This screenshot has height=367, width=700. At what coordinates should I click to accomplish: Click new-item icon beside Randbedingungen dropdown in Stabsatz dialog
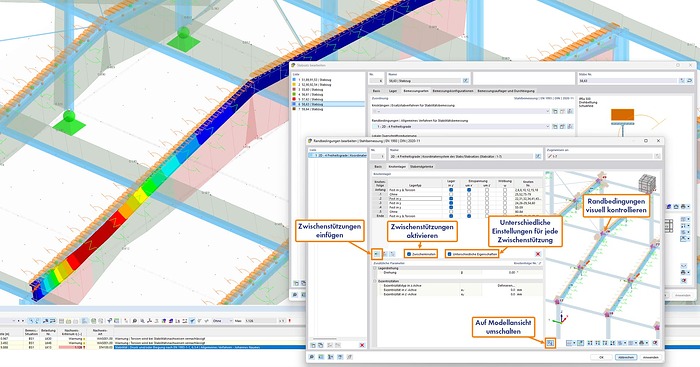(x=555, y=126)
